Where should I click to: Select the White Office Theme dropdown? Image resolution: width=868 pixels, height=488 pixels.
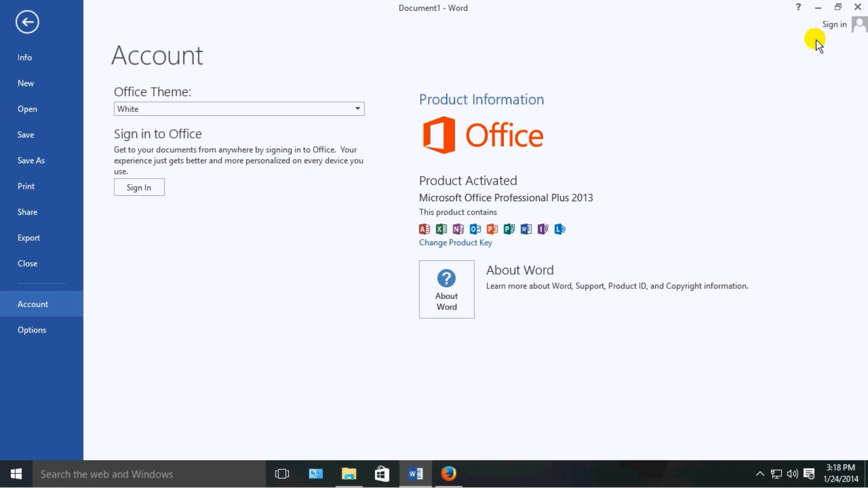pyautogui.click(x=238, y=108)
